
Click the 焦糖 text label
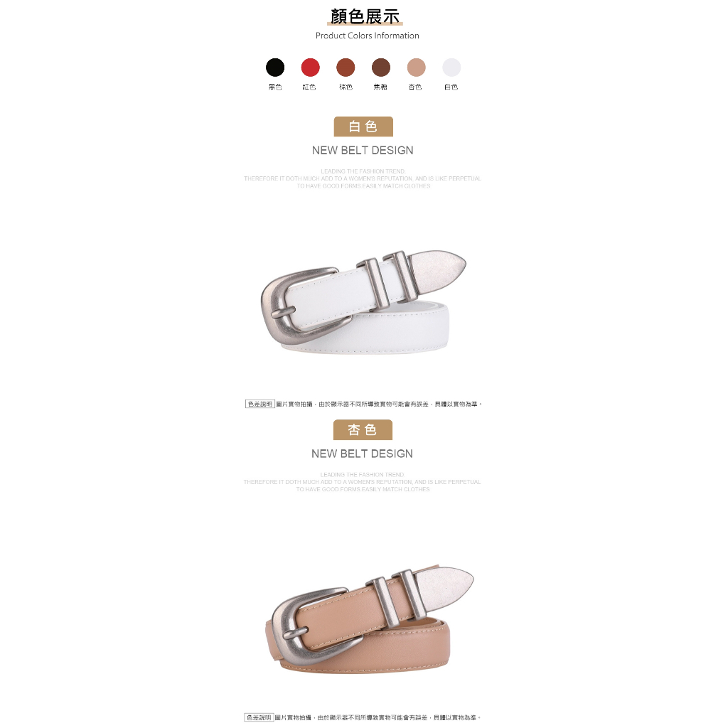[380, 87]
